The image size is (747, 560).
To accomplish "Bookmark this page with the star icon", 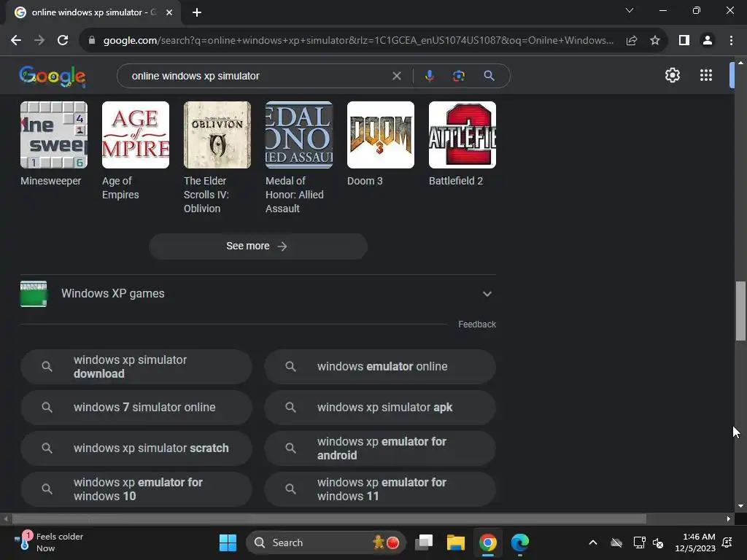I will (x=655, y=41).
